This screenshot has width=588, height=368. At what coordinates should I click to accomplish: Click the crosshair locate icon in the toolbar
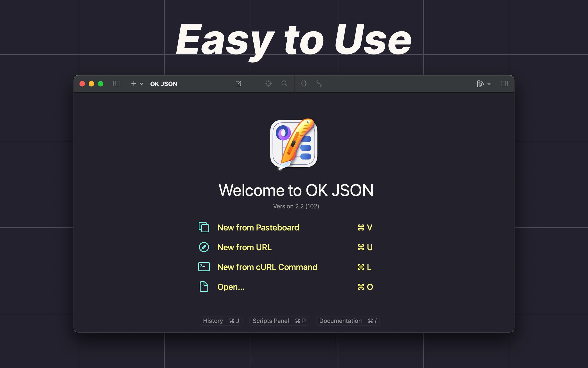tap(269, 84)
